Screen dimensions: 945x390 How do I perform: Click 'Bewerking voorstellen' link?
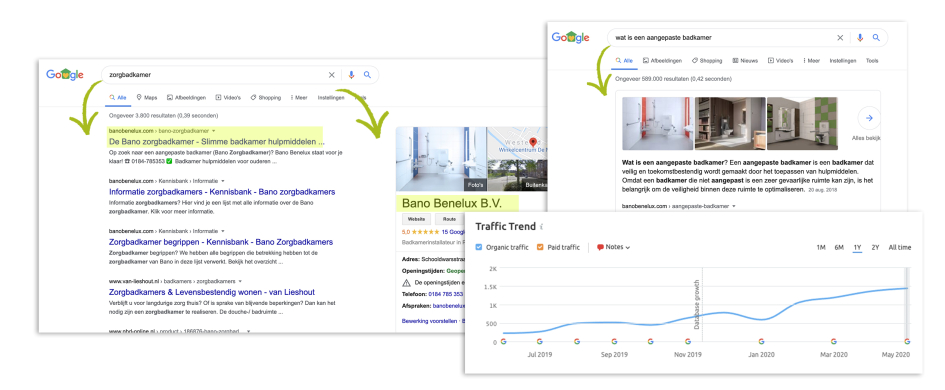pos(429,321)
